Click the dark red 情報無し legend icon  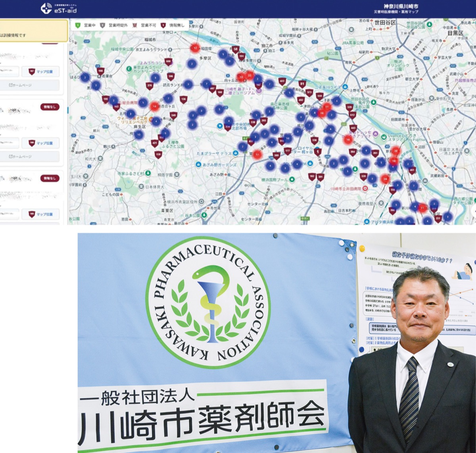tap(163, 25)
